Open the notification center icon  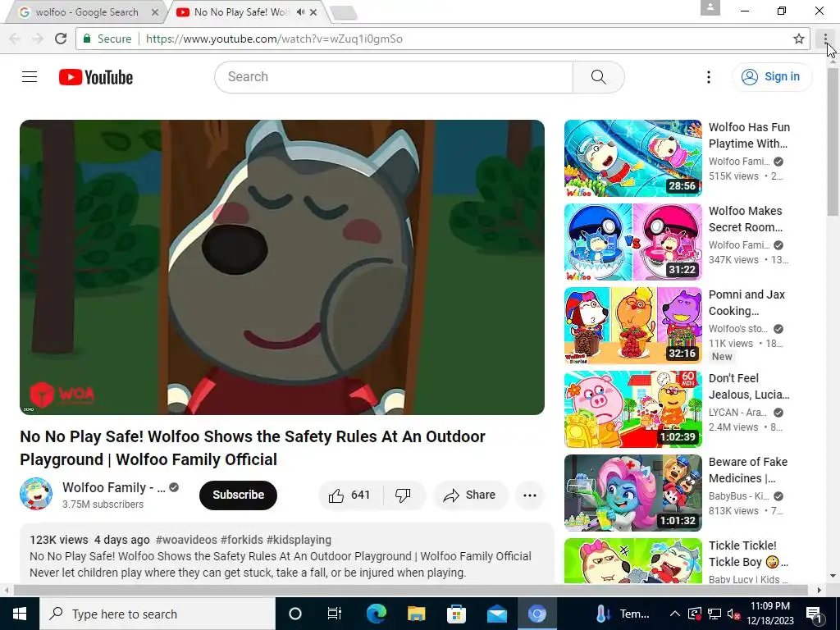point(815,614)
